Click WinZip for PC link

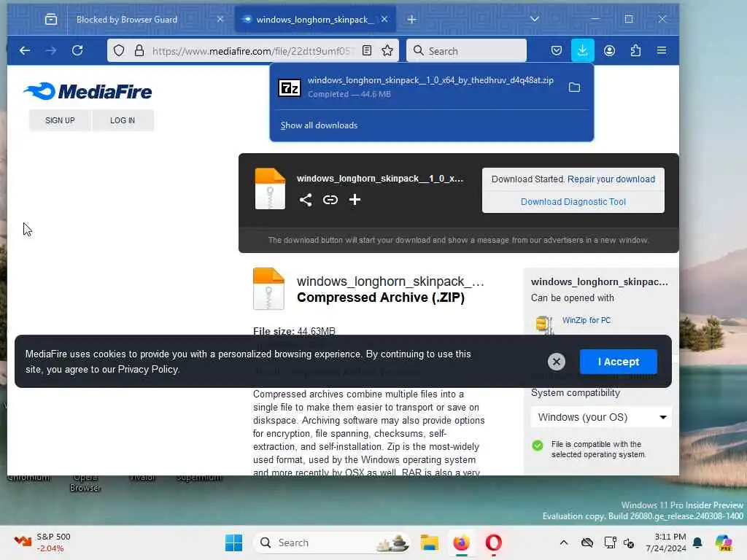(x=586, y=320)
